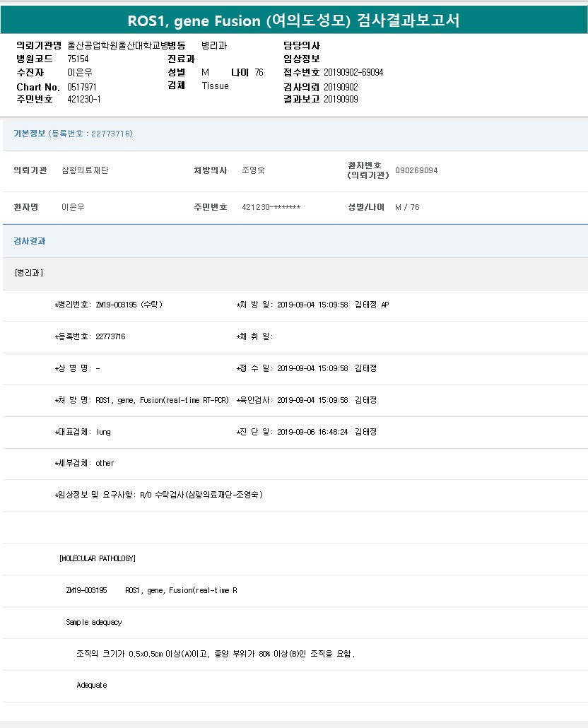The height and width of the screenshot is (728, 588).
Task: Select the specimen type 'Tissue'
Action: pyautogui.click(x=216, y=86)
